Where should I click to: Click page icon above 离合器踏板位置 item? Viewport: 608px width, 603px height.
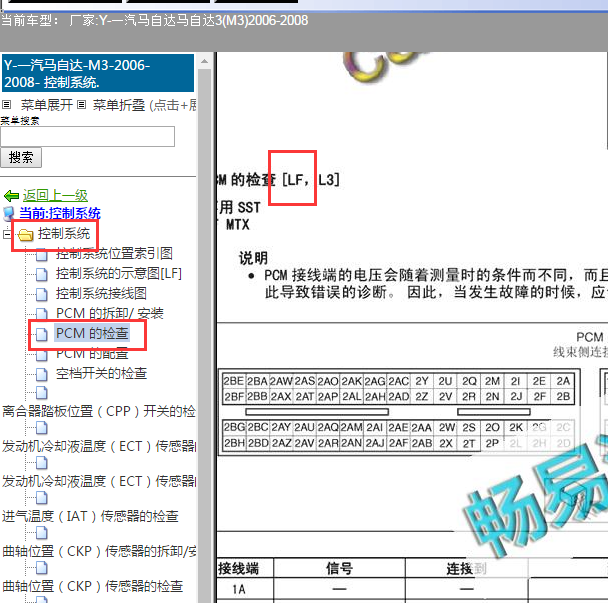42,393
